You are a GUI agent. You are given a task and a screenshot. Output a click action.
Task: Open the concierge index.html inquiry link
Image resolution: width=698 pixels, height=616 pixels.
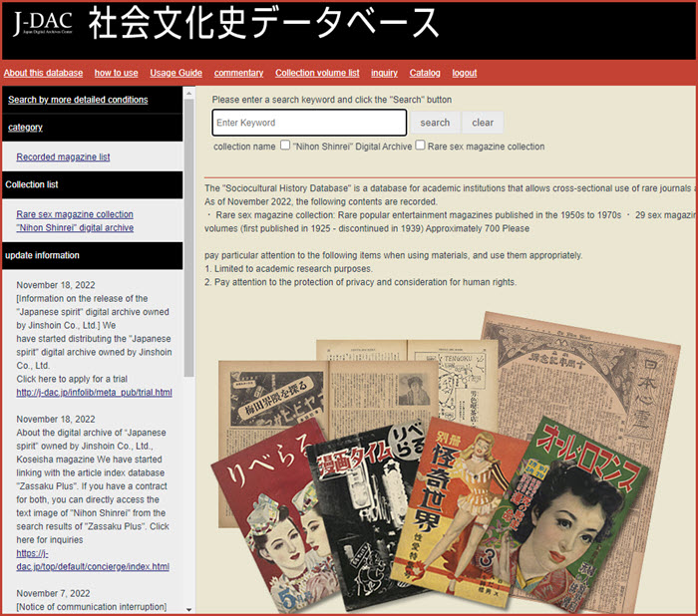93,560
